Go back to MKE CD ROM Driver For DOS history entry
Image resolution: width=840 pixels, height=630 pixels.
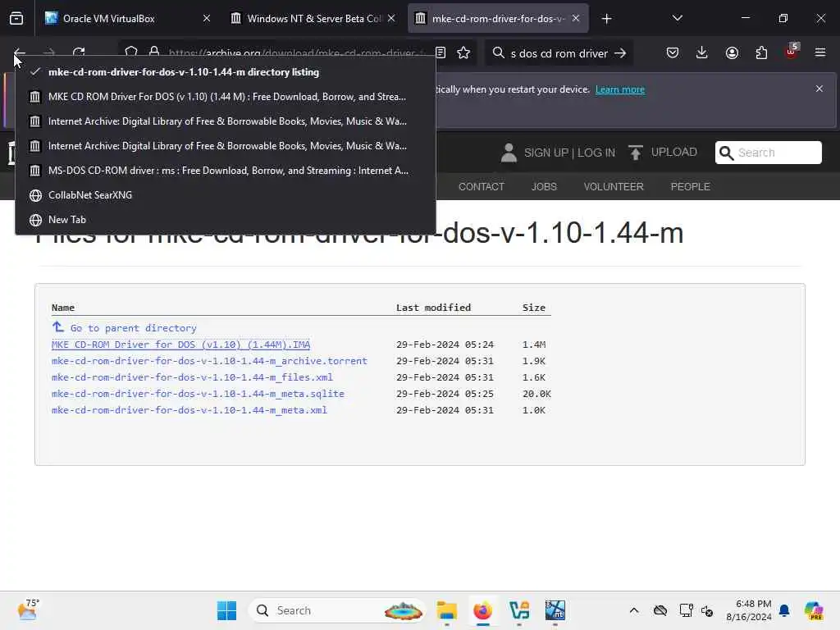point(225,97)
